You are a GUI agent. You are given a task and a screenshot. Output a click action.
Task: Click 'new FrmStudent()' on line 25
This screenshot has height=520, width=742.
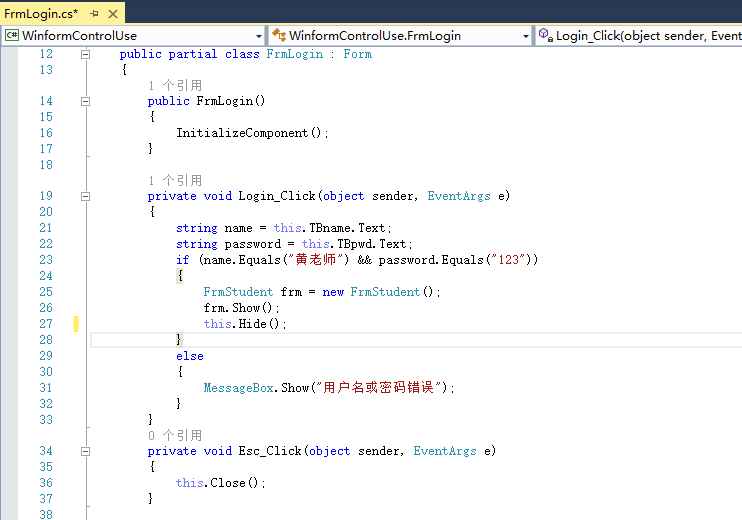click(378, 292)
